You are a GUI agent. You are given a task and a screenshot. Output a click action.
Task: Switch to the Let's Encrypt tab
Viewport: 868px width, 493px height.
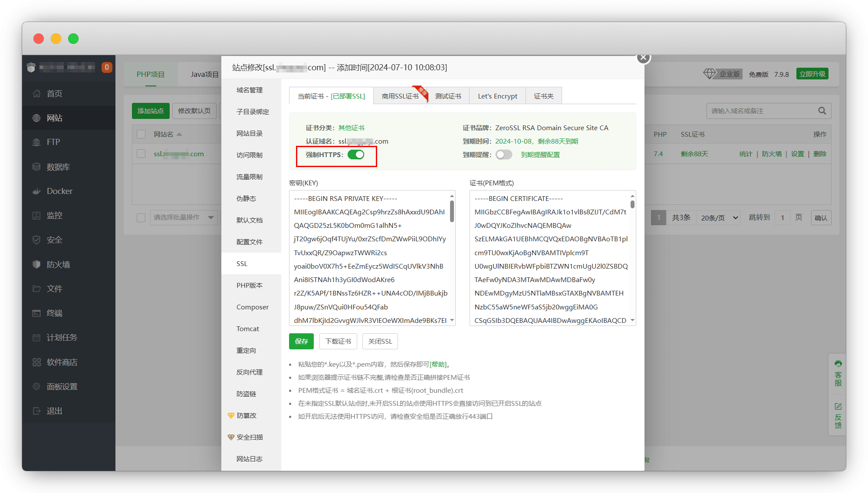point(497,96)
